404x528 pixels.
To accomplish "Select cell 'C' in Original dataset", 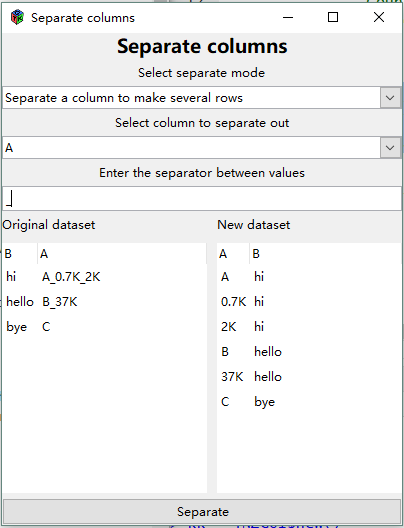I will coord(46,327).
